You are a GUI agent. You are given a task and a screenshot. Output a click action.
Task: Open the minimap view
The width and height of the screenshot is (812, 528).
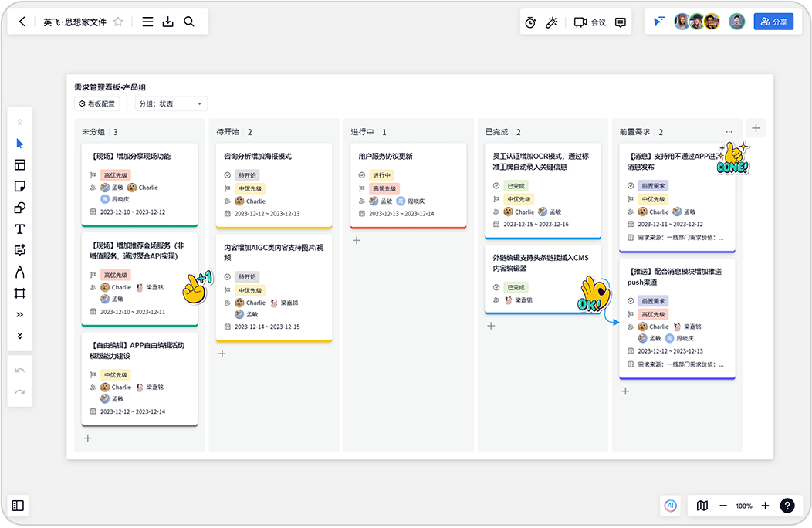click(702, 506)
